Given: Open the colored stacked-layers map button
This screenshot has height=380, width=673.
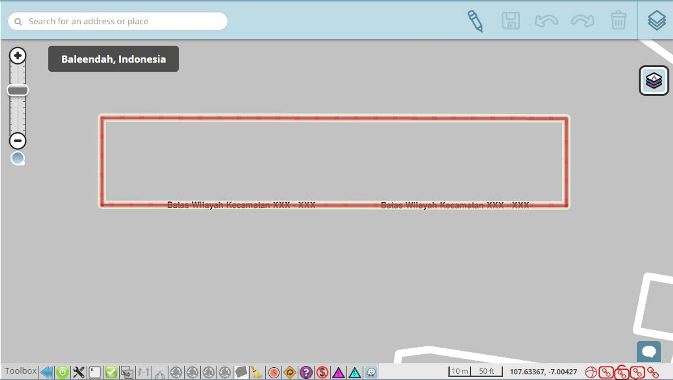Looking at the screenshot, I should [654, 80].
